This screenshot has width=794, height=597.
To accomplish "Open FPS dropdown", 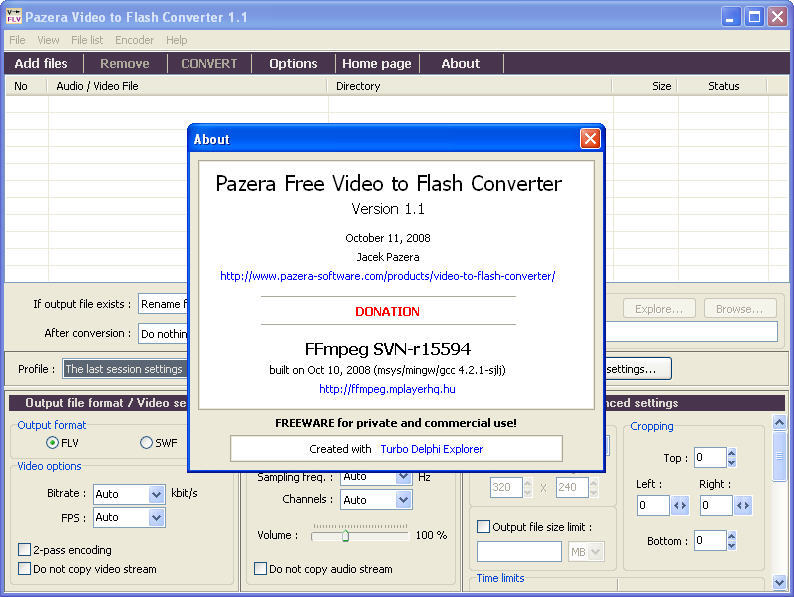I will click(x=156, y=518).
